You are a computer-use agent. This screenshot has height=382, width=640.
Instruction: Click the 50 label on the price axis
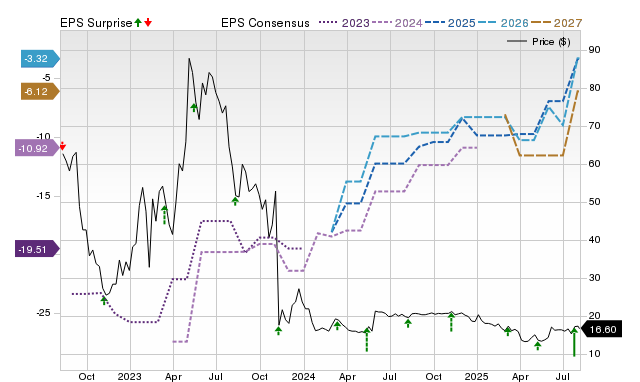pos(594,202)
